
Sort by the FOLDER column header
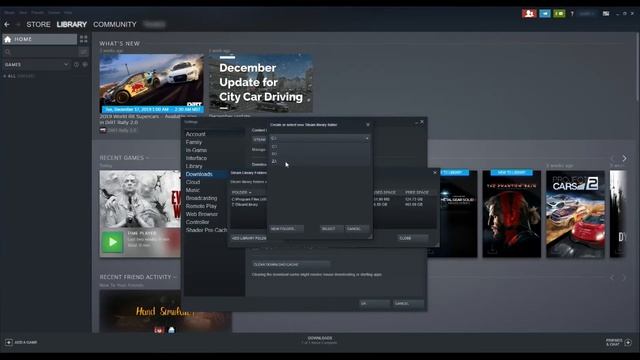241,192
